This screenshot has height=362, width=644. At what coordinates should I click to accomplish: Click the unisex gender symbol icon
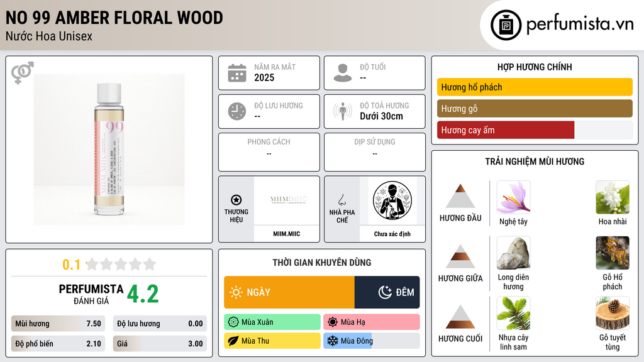[22, 73]
